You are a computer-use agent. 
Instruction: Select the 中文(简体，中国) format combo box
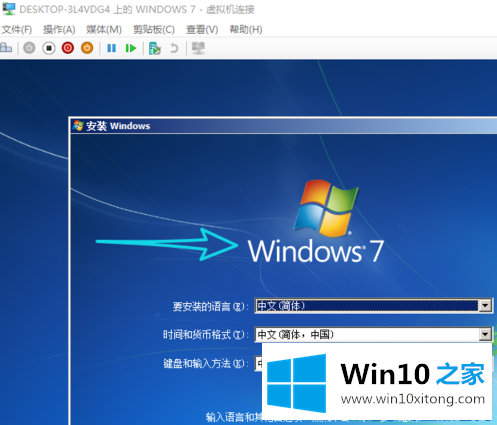click(373, 334)
